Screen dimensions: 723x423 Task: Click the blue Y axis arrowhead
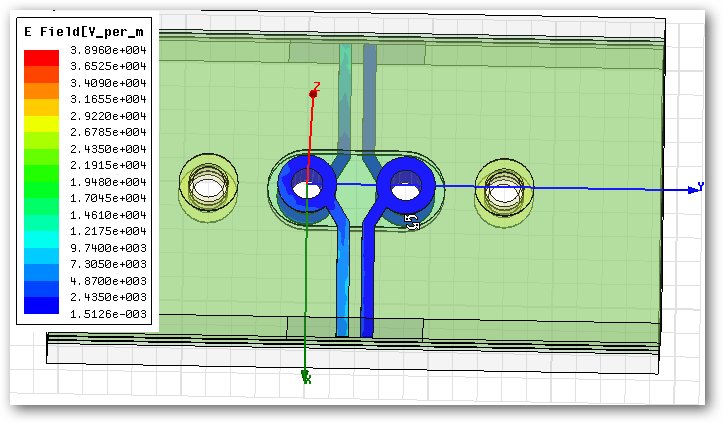pyautogui.click(x=693, y=190)
